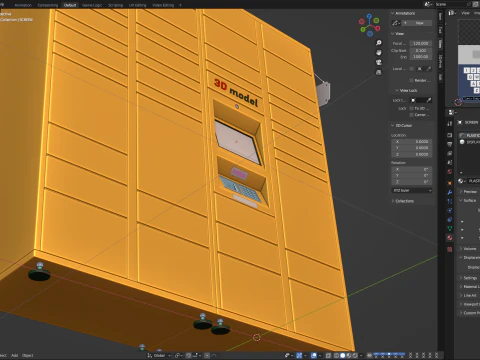Screen dimensions: 480x360
Task: Open the Particles properties tab icon
Action: pos(450,201)
